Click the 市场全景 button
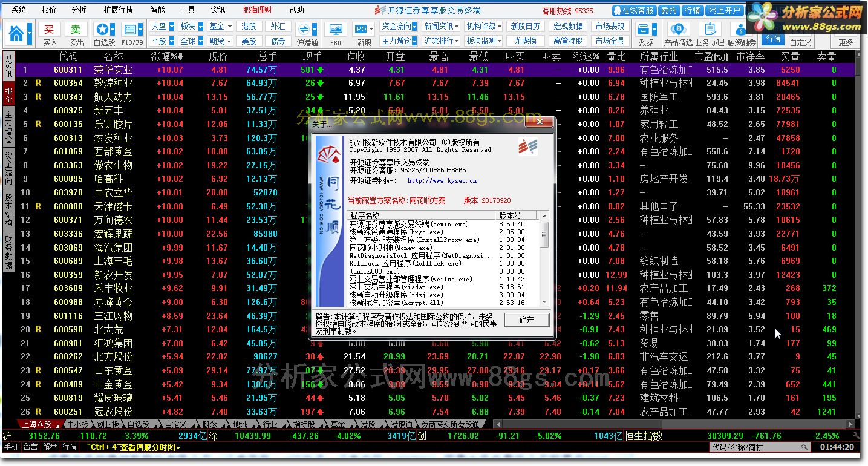 pyautogui.click(x=610, y=41)
